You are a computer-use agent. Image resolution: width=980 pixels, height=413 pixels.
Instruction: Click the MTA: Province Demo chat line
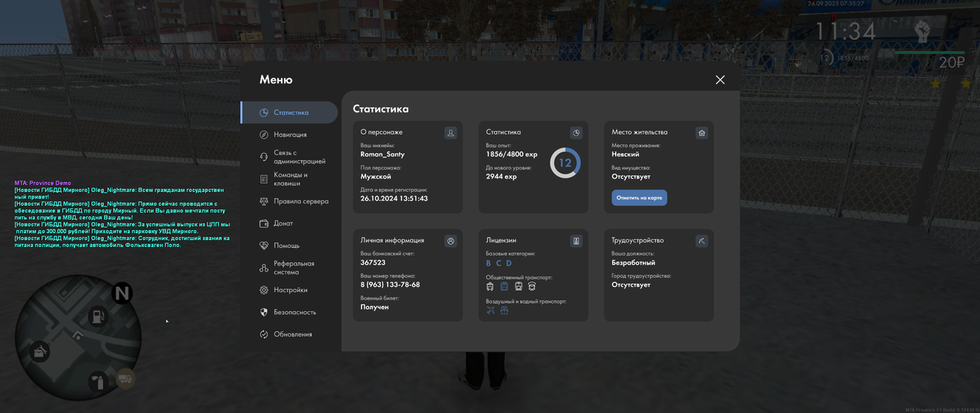pyautogui.click(x=43, y=184)
